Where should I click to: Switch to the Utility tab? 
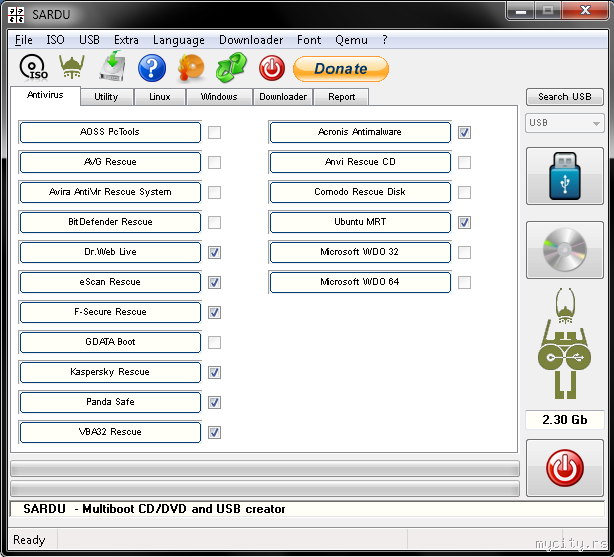pos(106,97)
